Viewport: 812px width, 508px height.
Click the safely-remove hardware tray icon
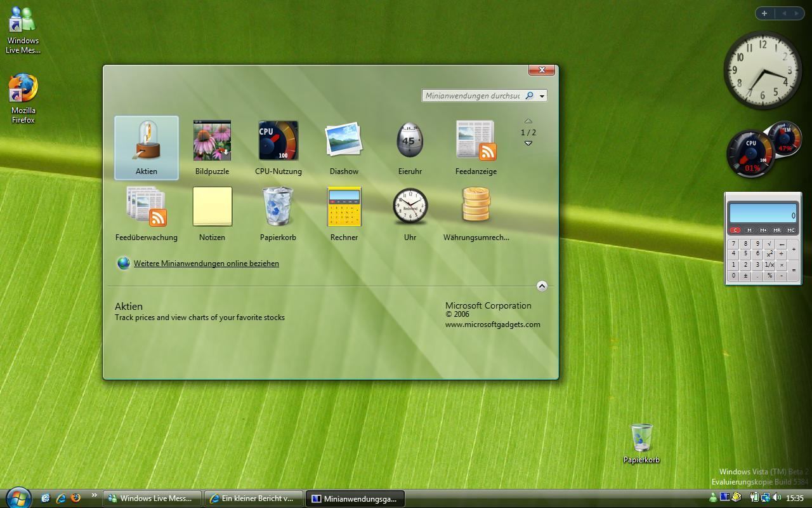737,497
